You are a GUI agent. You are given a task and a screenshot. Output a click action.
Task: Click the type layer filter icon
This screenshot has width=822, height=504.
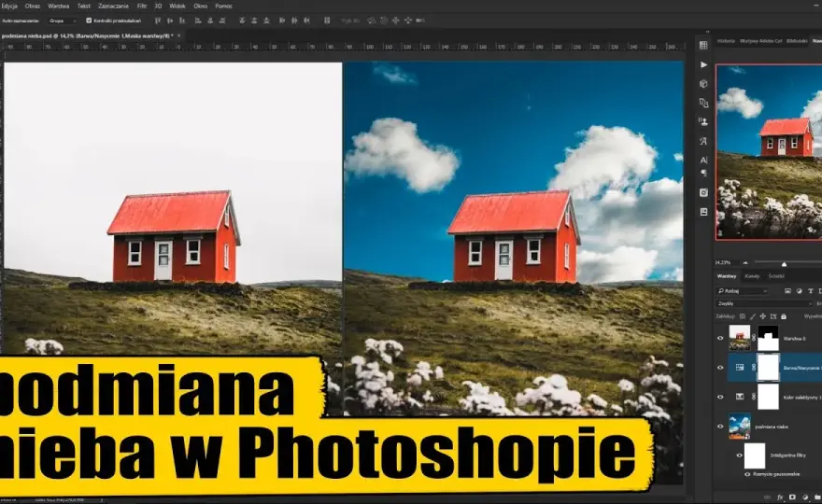click(810, 291)
